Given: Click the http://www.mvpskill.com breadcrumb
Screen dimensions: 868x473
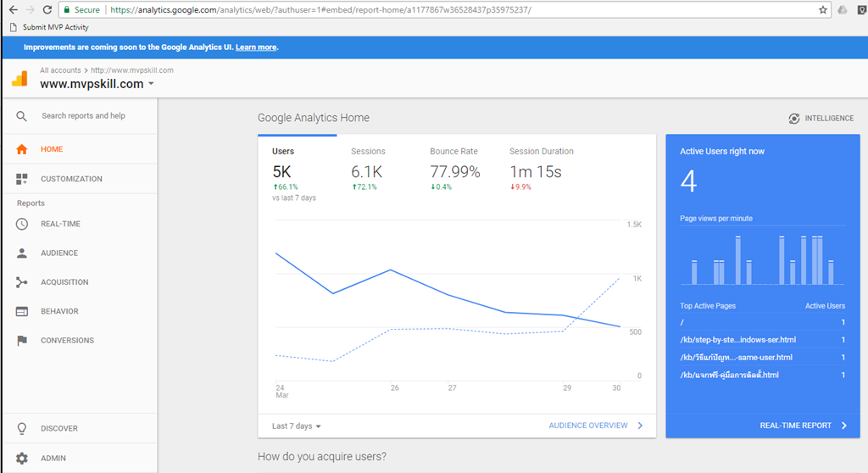Looking at the screenshot, I should click(132, 70).
